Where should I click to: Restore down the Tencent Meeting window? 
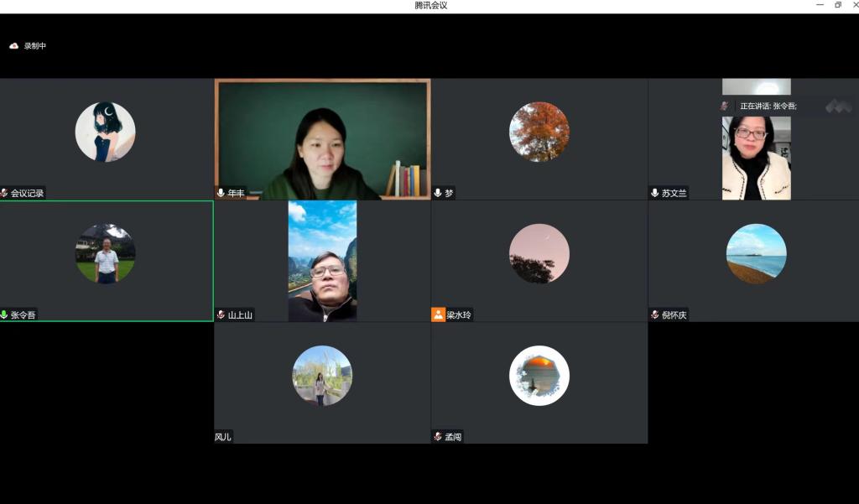(x=837, y=5)
